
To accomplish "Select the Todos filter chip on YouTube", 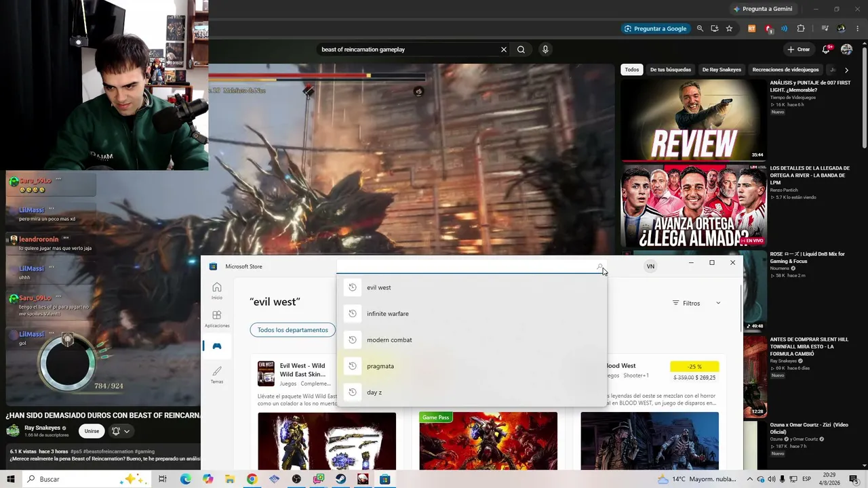I will click(632, 70).
